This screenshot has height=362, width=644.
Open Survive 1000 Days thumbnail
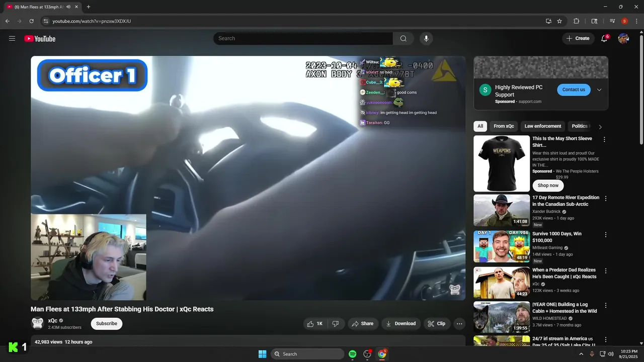(x=502, y=247)
